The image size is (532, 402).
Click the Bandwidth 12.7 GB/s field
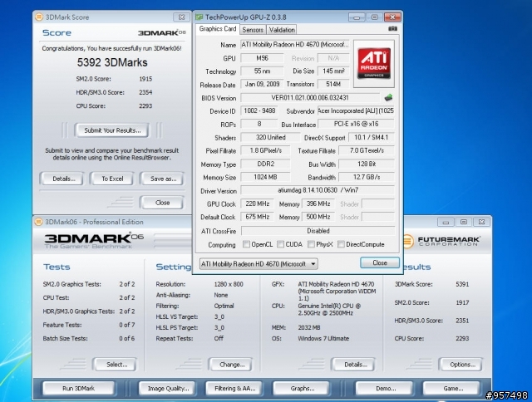tap(367, 177)
